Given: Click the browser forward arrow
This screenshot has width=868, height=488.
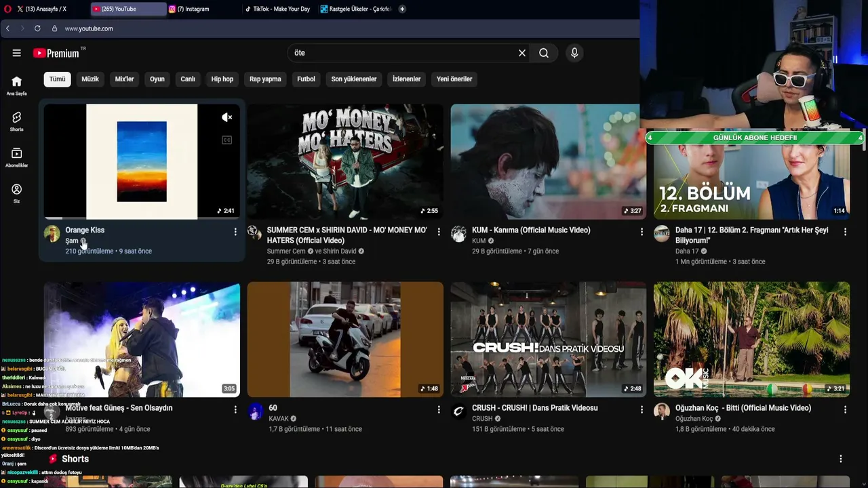Looking at the screenshot, I should [x=22, y=28].
